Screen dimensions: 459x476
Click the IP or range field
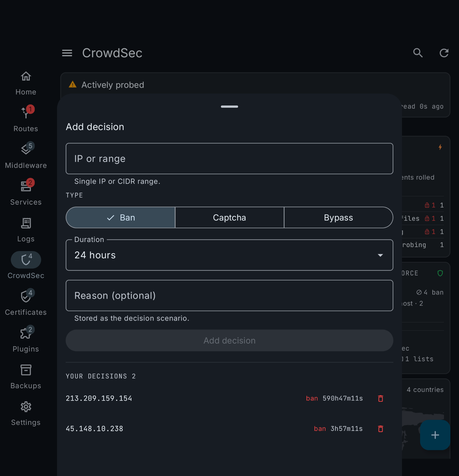tap(229, 158)
